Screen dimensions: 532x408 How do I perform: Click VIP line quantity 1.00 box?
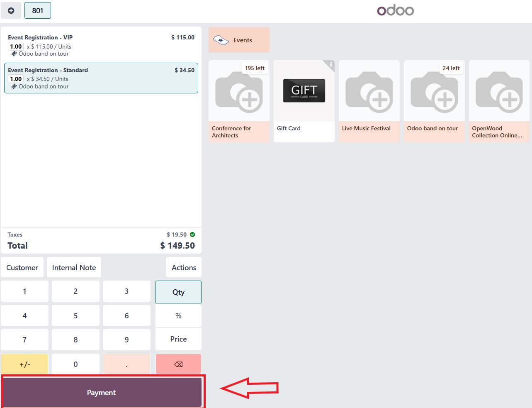point(16,46)
